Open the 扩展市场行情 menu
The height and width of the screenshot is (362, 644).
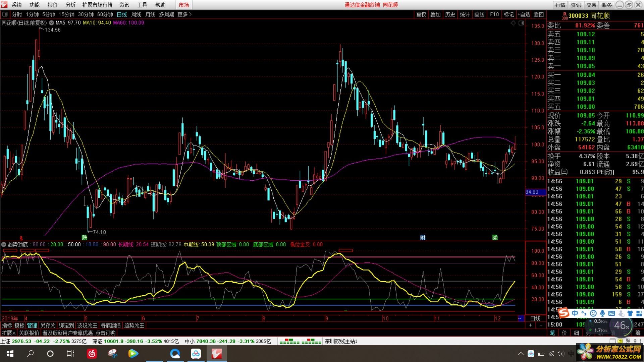[x=97, y=5]
